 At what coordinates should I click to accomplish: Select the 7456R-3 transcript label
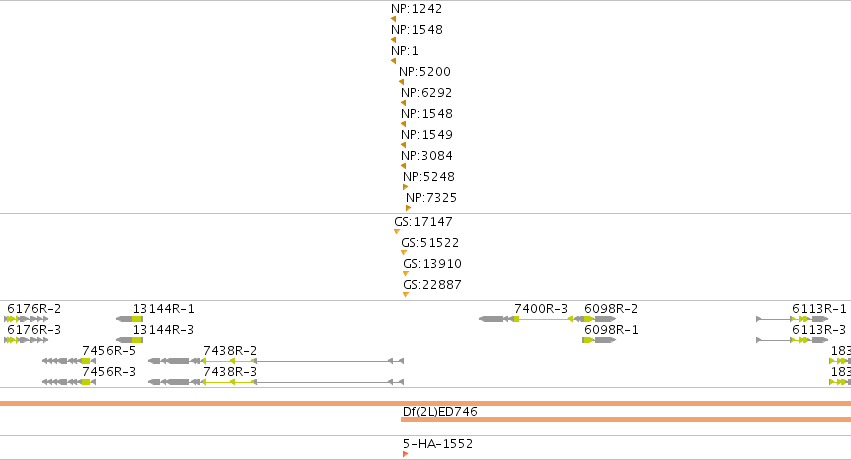pyautogui.click(x=109, y=372)
